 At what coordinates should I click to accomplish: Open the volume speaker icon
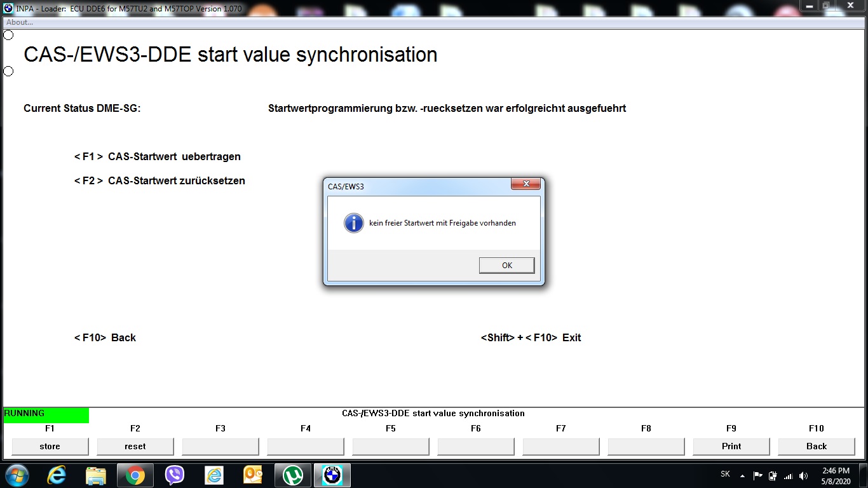tap(804, 476)
